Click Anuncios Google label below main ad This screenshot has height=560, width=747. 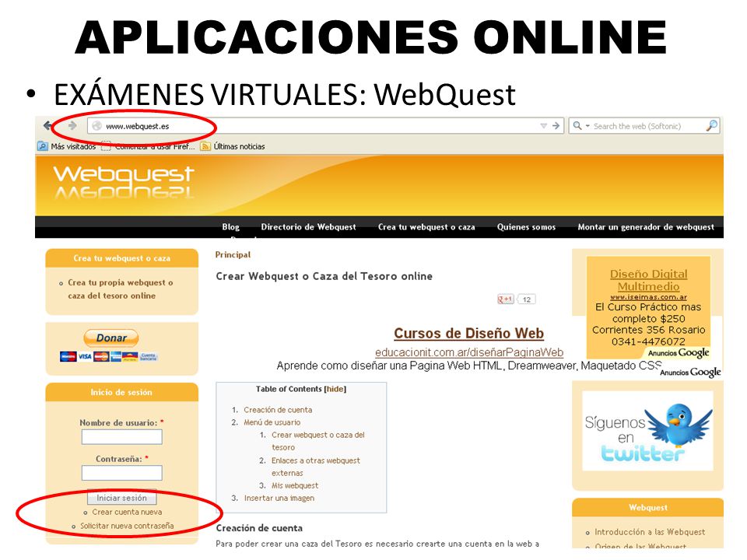coord(690,372)
